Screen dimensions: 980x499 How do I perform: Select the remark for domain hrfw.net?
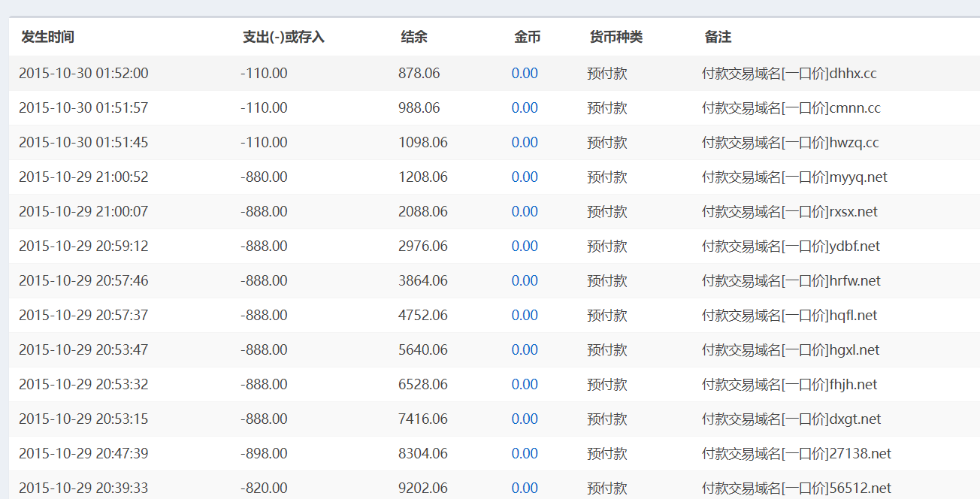coord(791,281)
